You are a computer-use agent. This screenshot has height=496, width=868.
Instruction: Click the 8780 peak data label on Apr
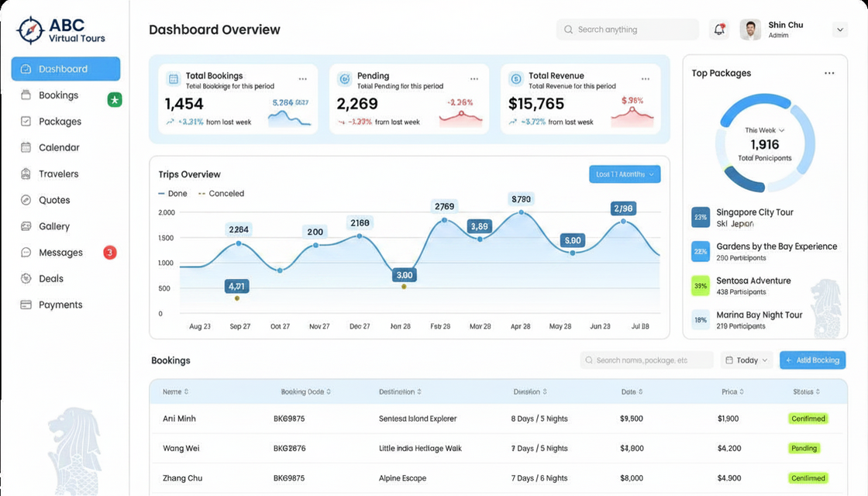pos(521,199)
